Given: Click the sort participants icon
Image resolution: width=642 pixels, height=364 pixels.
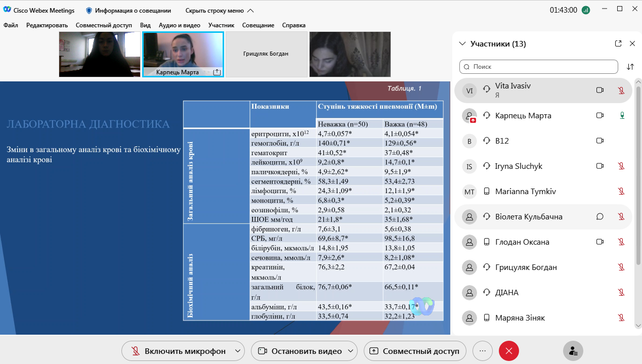Looking at the screenshot, I should [630, 67].
